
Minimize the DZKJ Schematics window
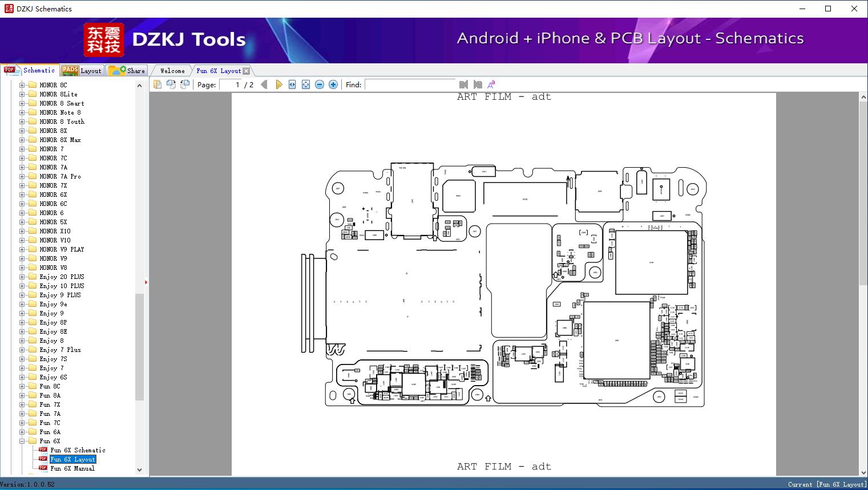[802, 9]
